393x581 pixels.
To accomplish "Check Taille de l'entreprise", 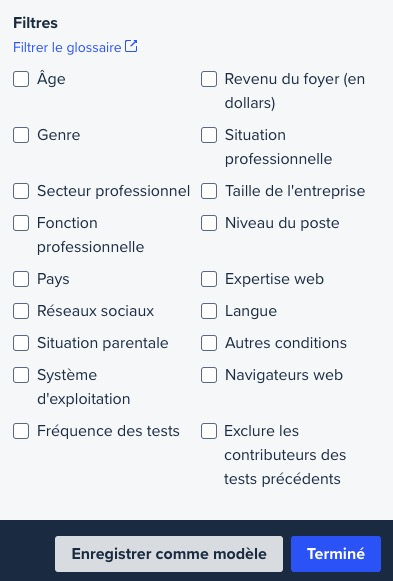I will coord(209,191).
